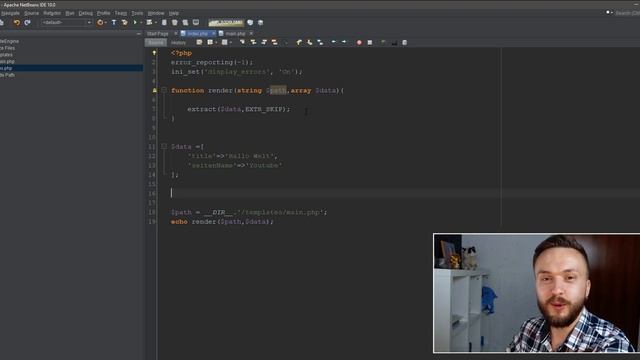Click the icon right of the memory bar
640x360 pixels.
point(250,22)
